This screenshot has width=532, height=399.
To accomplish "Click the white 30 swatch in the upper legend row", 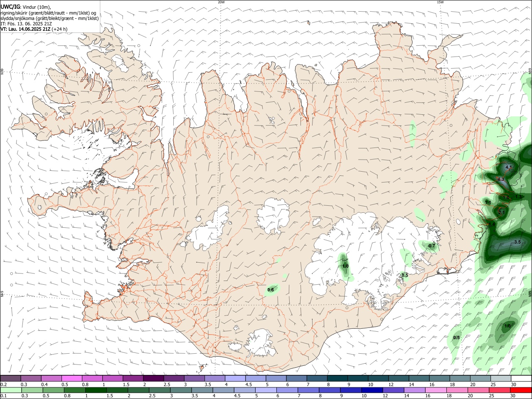I will tap(522, 378).
